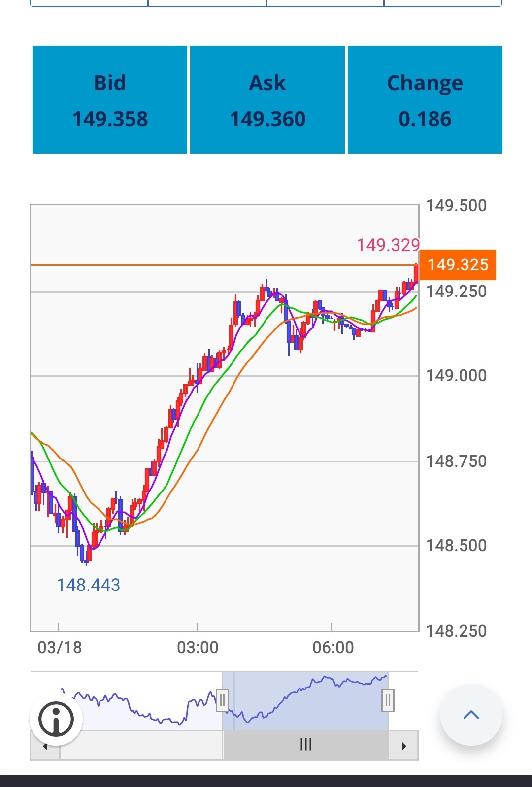Tap the Change 0.186 tile

coord(425,100)
